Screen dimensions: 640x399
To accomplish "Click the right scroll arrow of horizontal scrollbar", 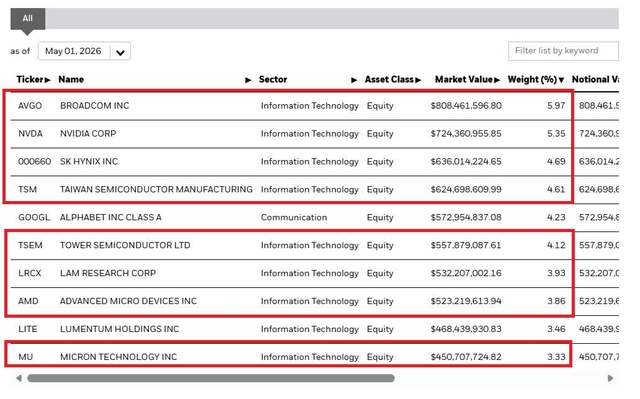I will (610, 378).
